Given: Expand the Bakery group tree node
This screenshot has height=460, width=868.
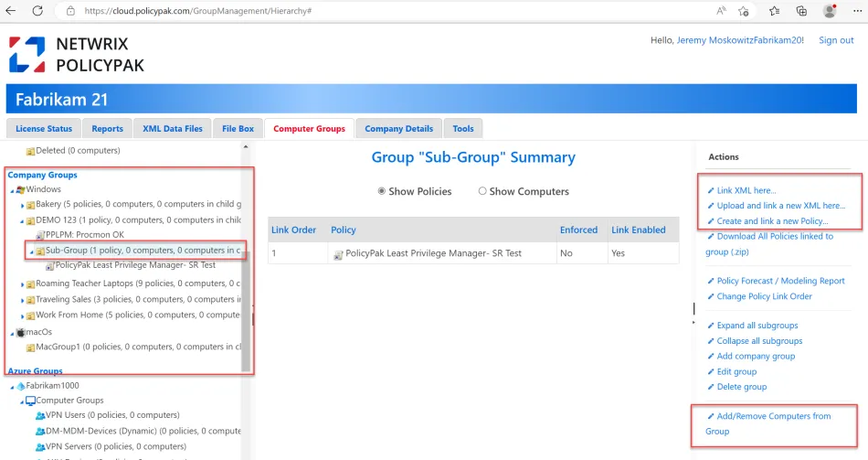Looking at the screenshot, I should pyautogui.click(x=22, y=204).
